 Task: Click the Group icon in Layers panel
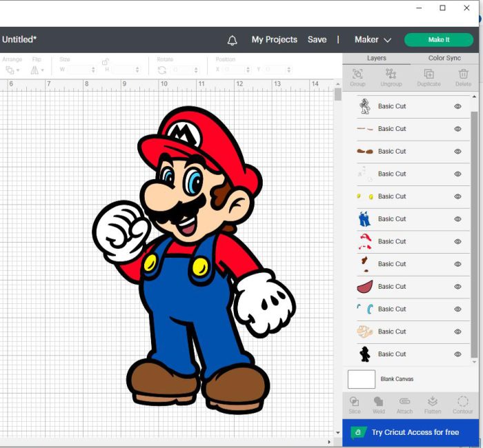357,74
